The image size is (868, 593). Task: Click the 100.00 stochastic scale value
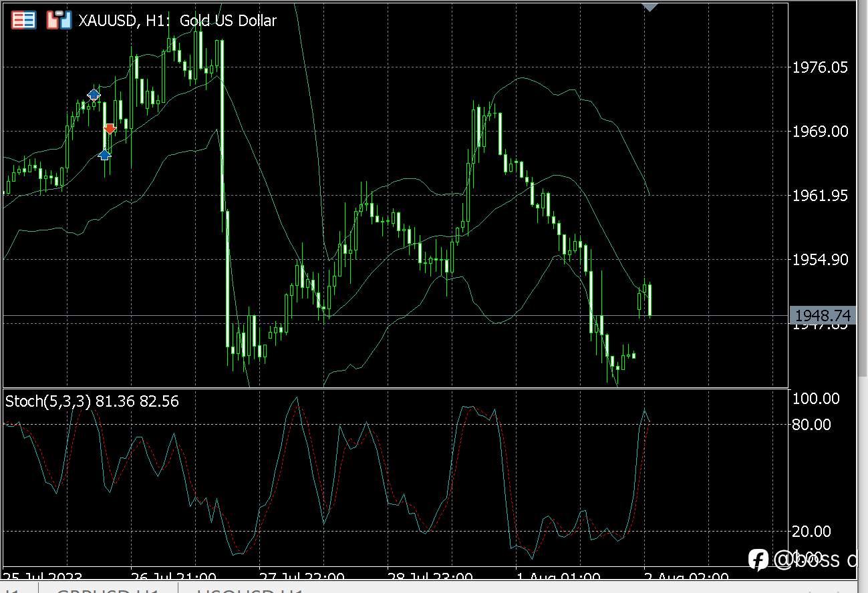[816, 399]
